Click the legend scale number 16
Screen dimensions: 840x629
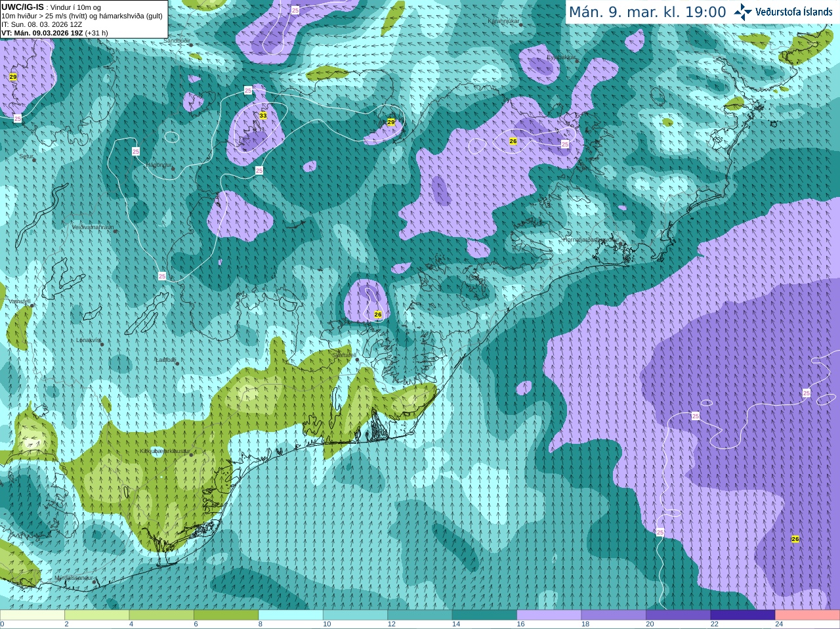coord(520,624)
